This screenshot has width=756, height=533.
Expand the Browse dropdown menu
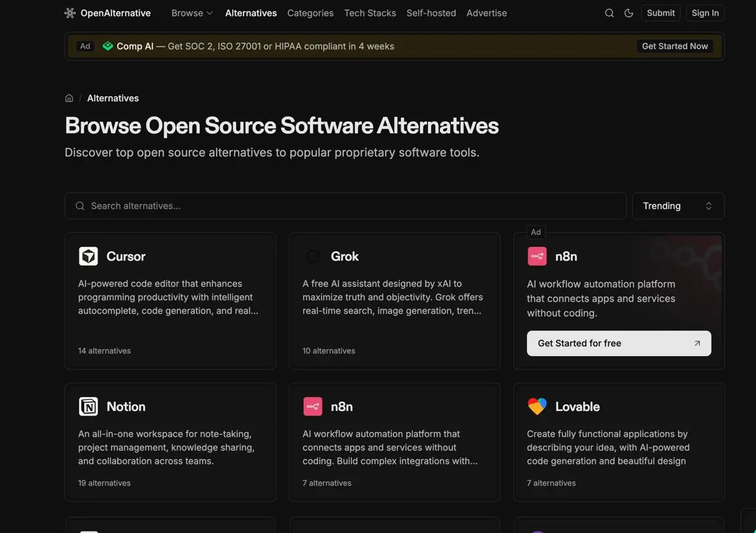192,13
